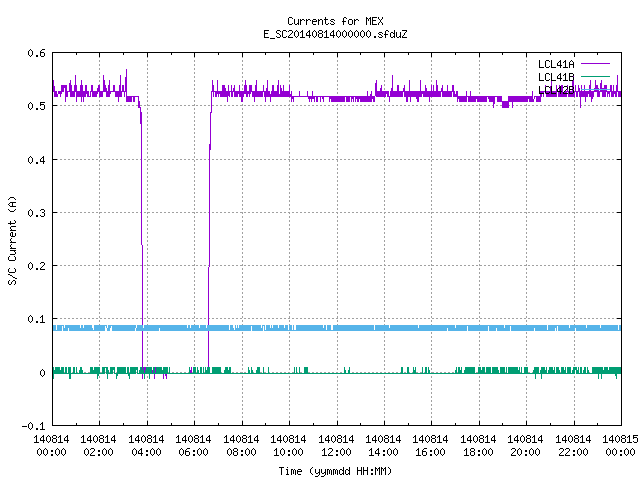The image size is (640, 480).
Task: Click the y-axis tick value 0
Action: point(42,373)
